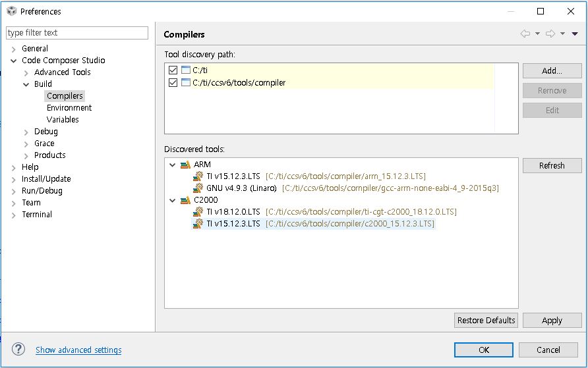
Task: Collapse the Code Composer Studio tree node
Action: (14, 61)
